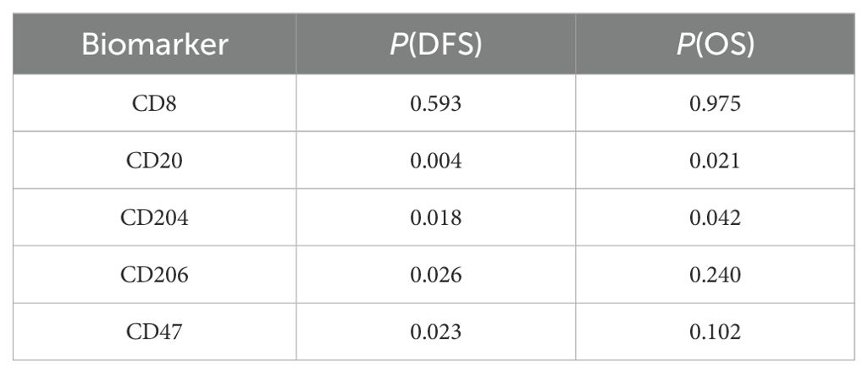Click the italic P in P(OS) header
The image size is (868, 373).
pyautogui.click(x=684, y=45)
